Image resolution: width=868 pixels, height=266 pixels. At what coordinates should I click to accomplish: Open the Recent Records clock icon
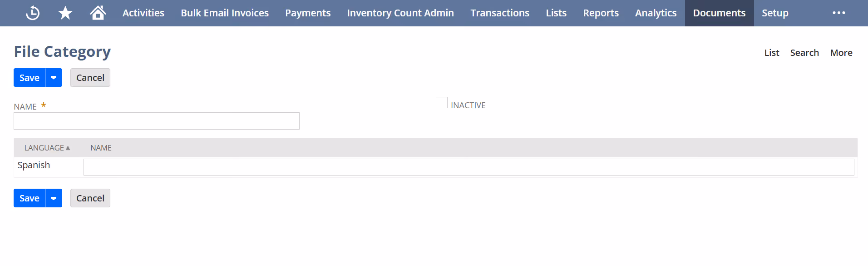point(33,13)
